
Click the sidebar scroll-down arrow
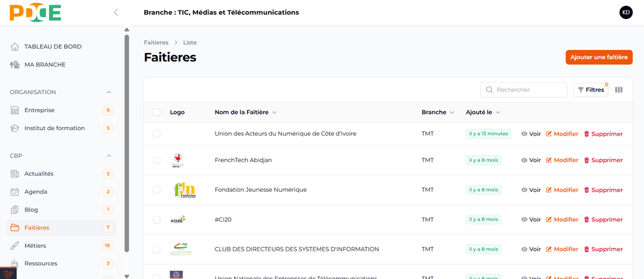click(x=127, y=276)
